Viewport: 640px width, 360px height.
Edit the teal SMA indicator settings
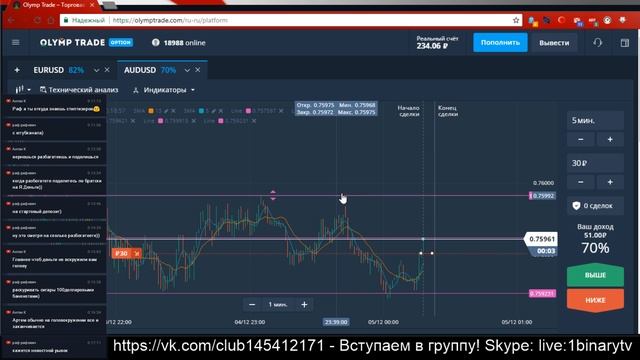click(x=213, y=111)
